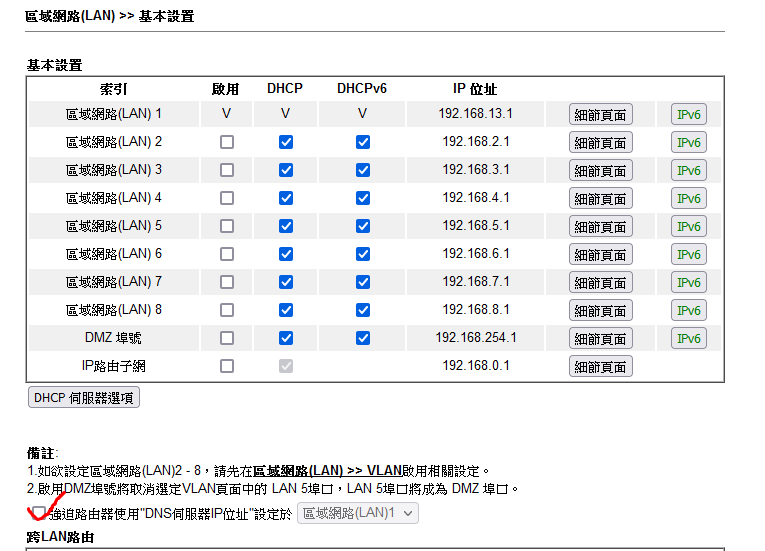Image resolution: width=765 pixels, height=551 pixels.
Task: Open 細節頁面 for 區域網路(LAN) 5
Action: [601, 227]
